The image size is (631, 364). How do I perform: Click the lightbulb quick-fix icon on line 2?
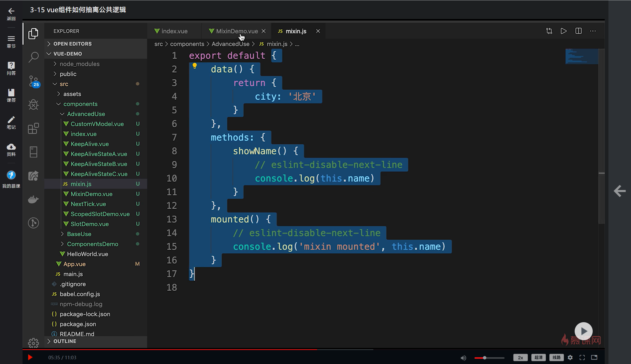coord(195,66)
